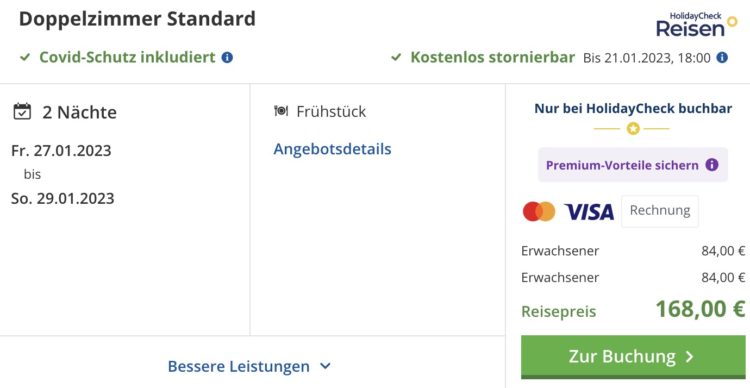
Task: Click the Doppelzimmer Standard heading
Action: pos(137,19)
